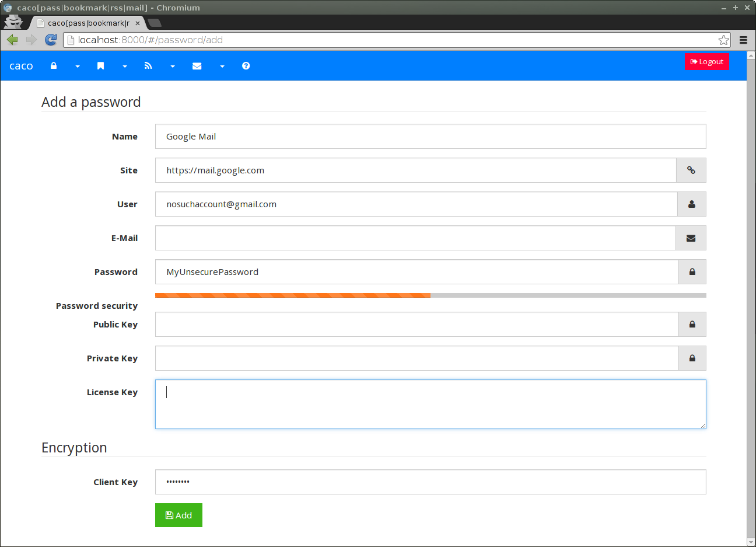
Task: Focus the Name input field
Action: pyautogui.click(x=430, y=136)
